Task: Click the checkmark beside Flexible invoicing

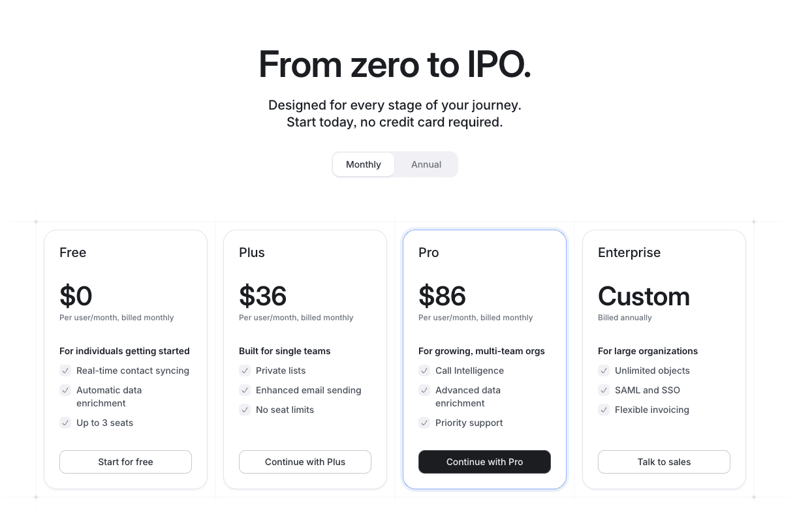Action: point(604,410)
